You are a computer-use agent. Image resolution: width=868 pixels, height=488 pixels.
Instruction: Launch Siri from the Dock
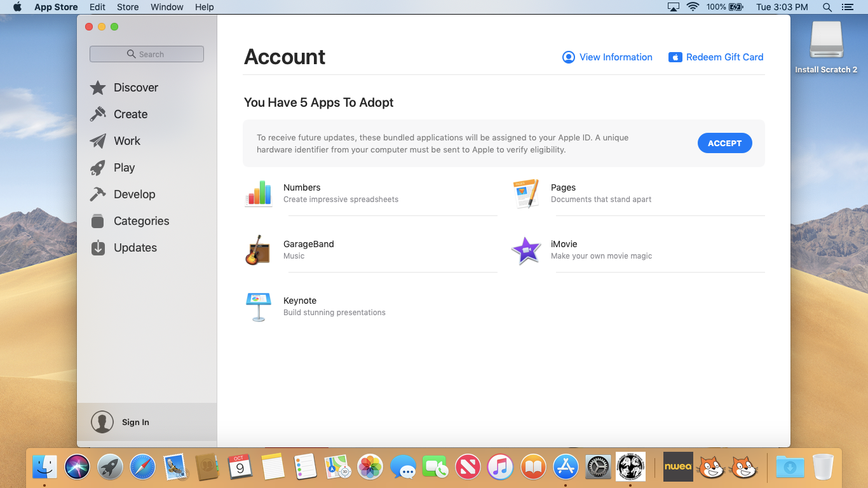78,468
